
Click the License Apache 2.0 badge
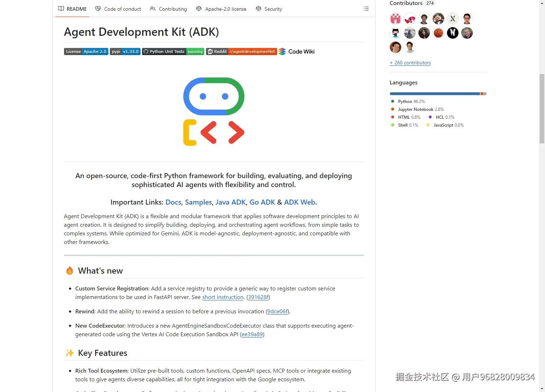point(86,52)
